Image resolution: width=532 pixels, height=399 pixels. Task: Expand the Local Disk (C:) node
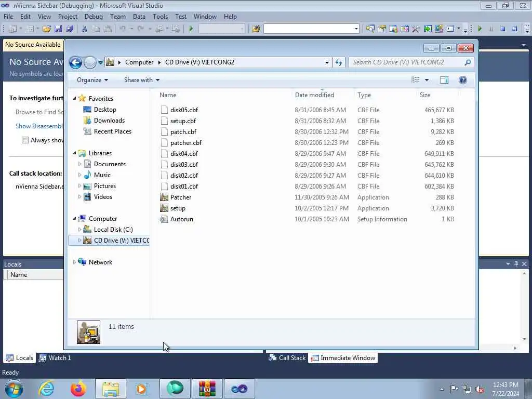pyautogui.click(x=79, y=229)
